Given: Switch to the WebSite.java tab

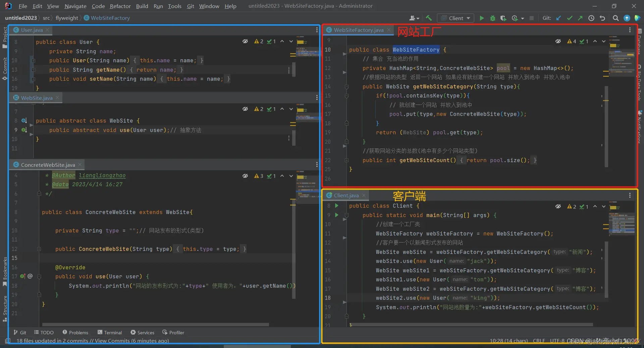Looking at the screenshot, I should [x=37, y=98].
